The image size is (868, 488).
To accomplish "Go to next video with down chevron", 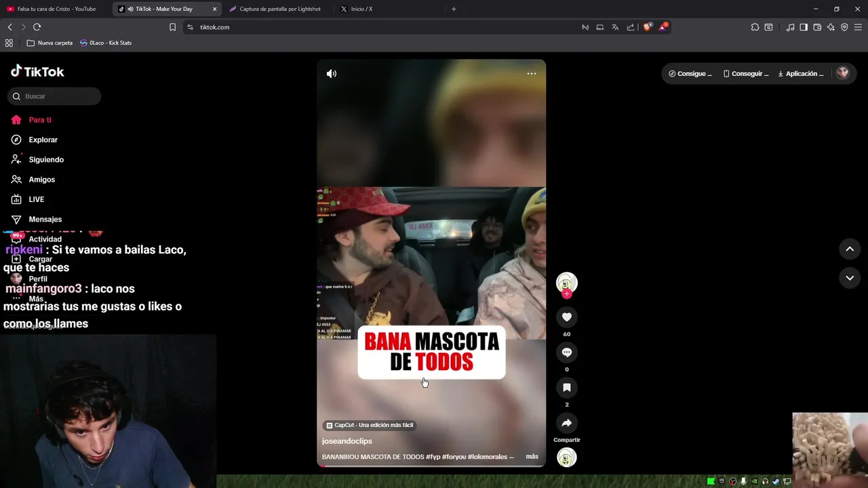I will [850, 278].
